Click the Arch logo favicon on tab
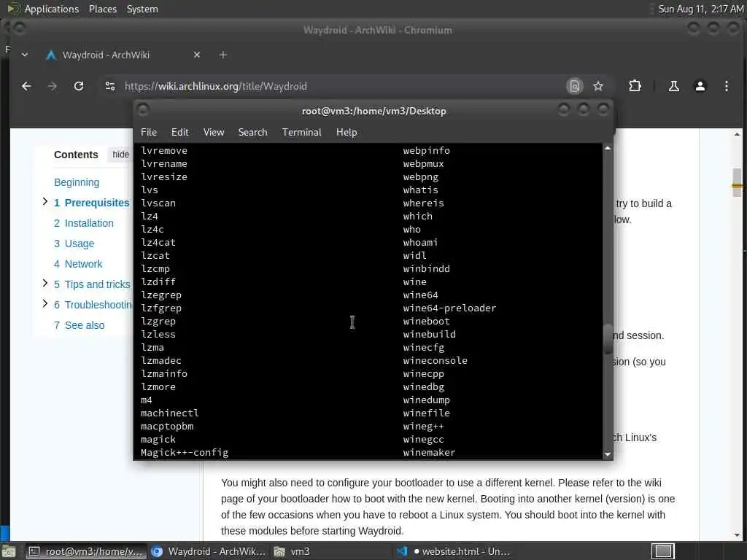 51,55
